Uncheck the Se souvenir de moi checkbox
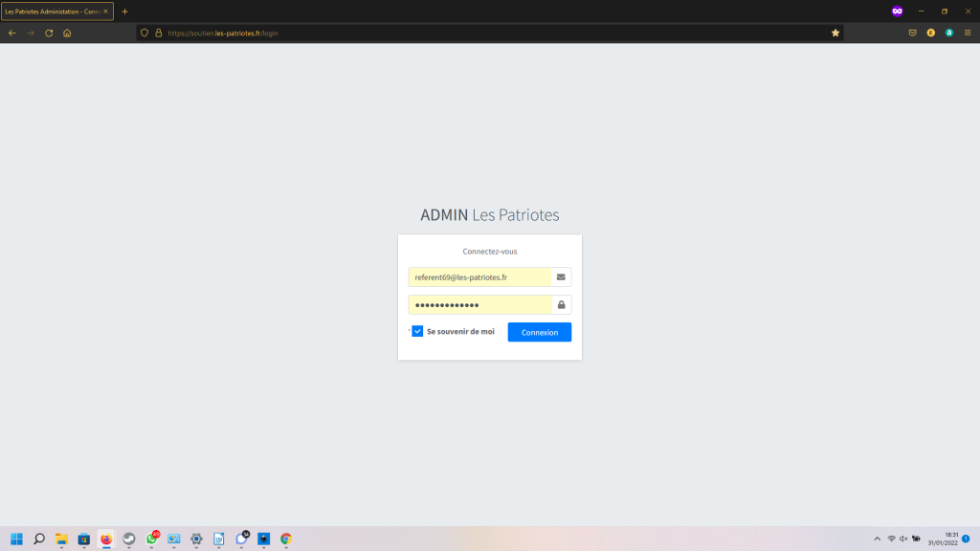This screenshot has width=980, height=551. [x=417, y=331]
